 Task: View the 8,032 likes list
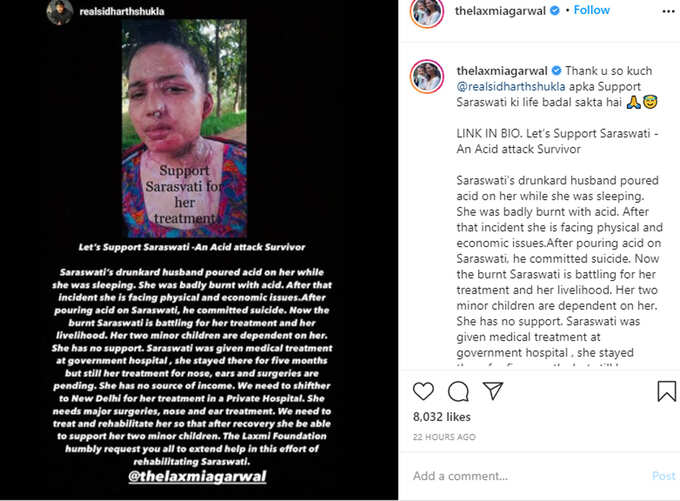tap(441, 417)
